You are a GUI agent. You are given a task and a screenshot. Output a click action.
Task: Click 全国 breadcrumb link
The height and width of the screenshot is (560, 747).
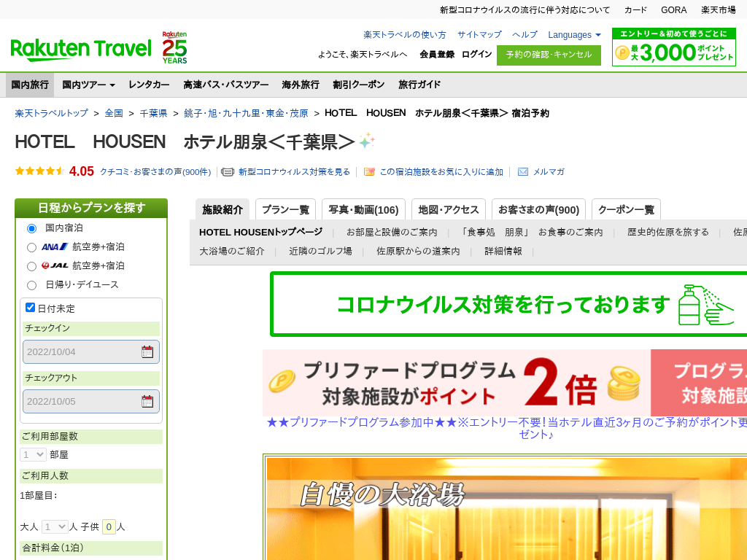114,113
